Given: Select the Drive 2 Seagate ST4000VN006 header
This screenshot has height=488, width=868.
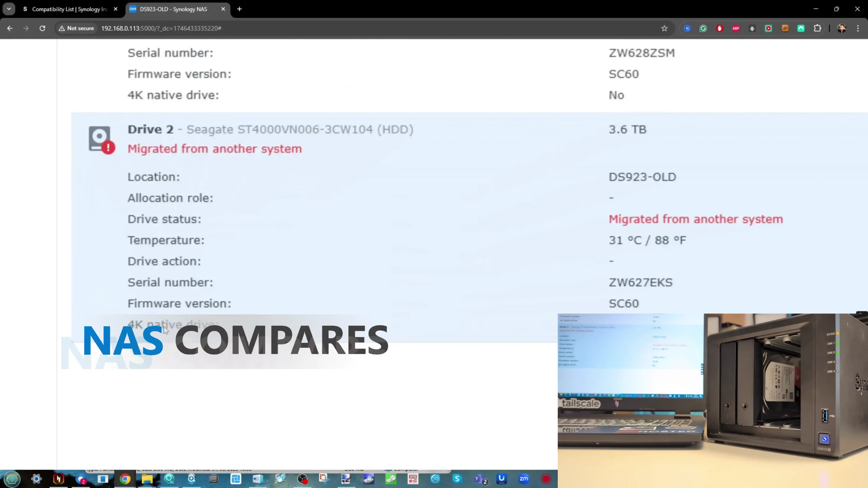Looking at the screenshot, I should (x=270, y=129).
